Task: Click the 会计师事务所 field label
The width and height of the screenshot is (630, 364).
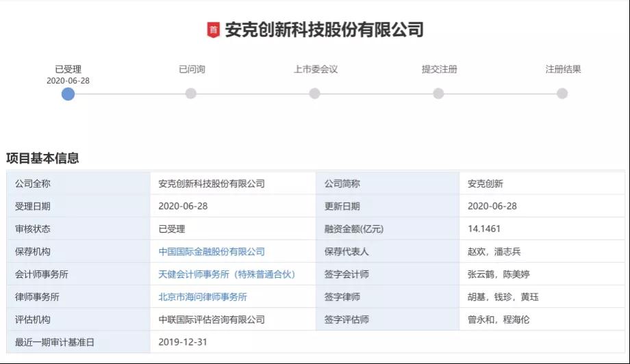Action: pyautogui.click(x=41, y=274)
